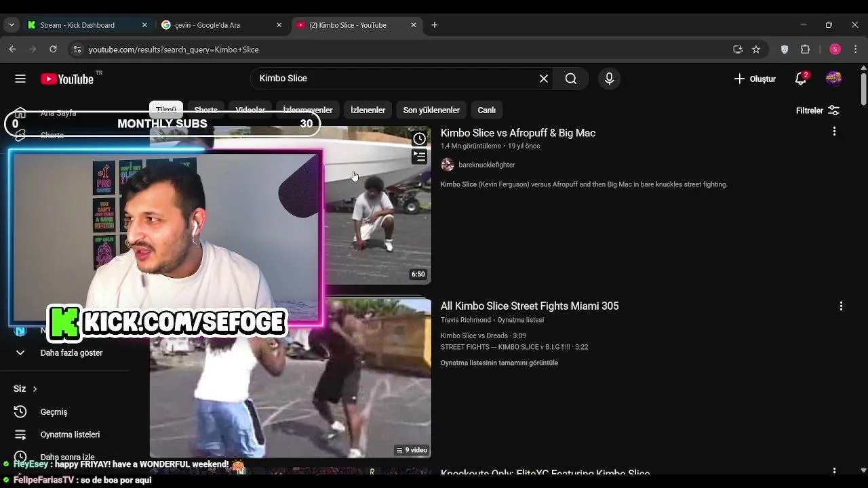
Task: Select the İzlenmeyenler filter chip
Action: [x=308, y=110]
